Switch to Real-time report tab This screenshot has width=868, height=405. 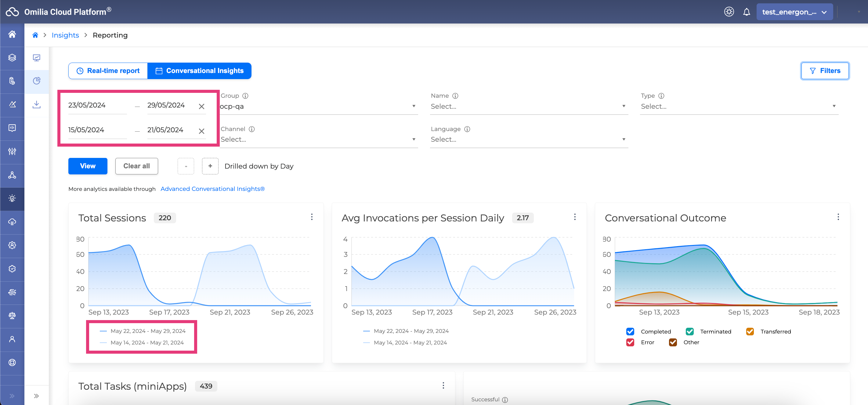[108, 71]
